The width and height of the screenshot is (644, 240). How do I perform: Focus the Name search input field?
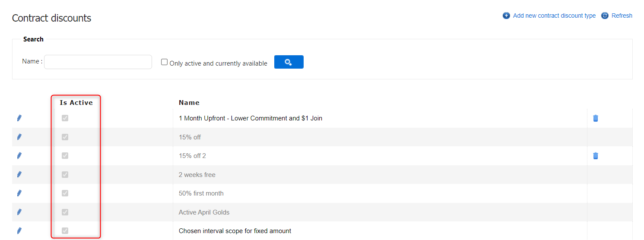(x=98, y=62)
